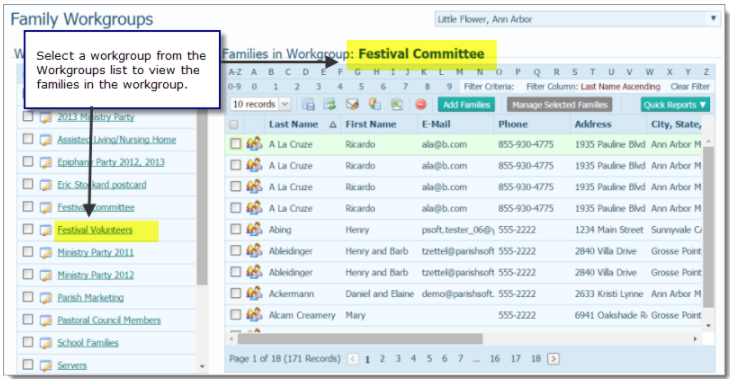Click the Add Families button

click(x=466, y=105)
